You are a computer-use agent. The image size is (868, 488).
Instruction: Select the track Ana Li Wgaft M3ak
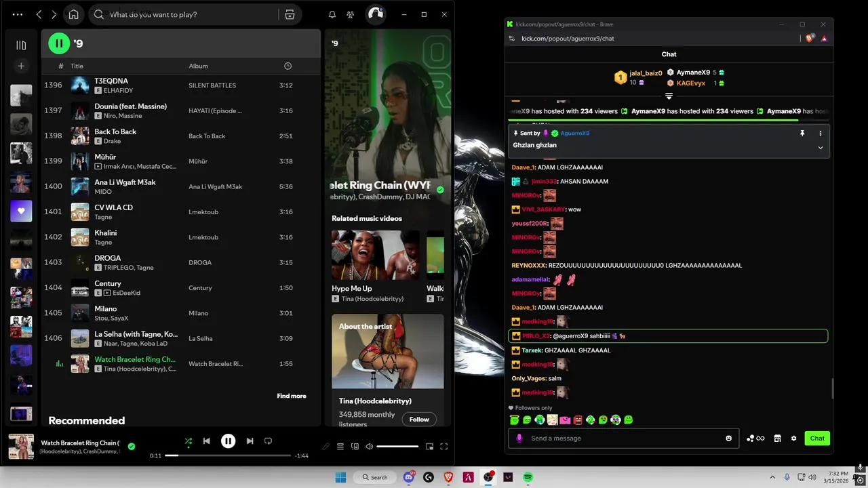point(125,182)
